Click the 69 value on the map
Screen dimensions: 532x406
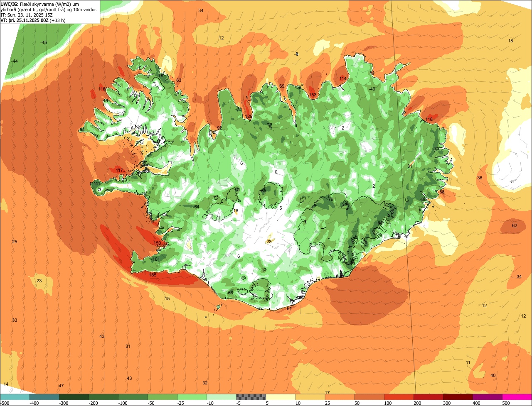point(282,86)
